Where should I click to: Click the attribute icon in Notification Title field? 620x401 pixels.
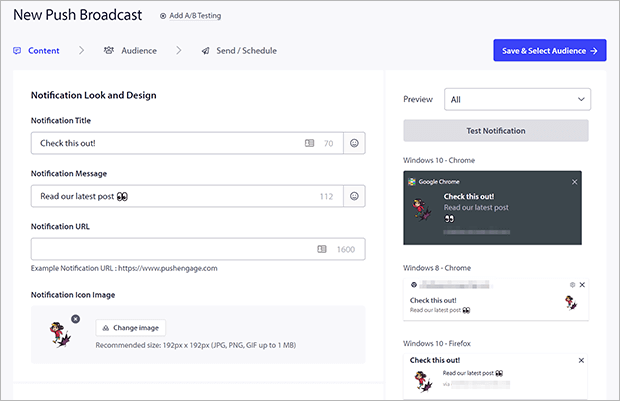310,143
